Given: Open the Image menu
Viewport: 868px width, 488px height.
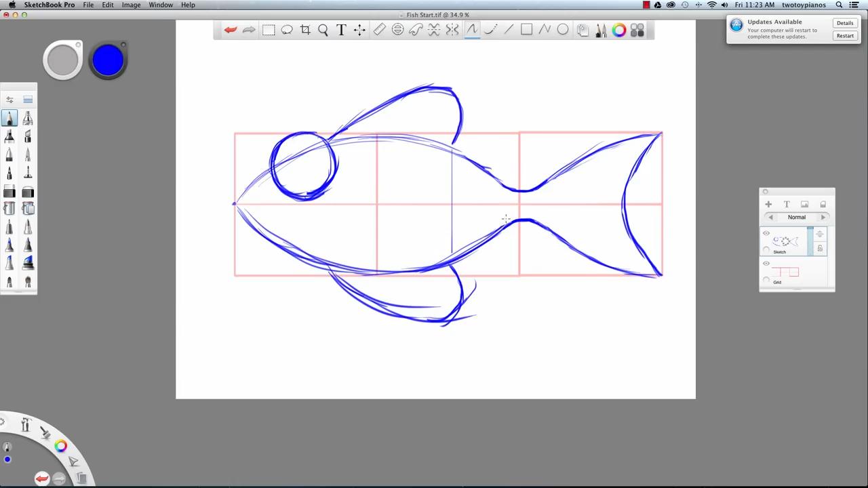Looking at the screenshot, I should pos(131,5).
